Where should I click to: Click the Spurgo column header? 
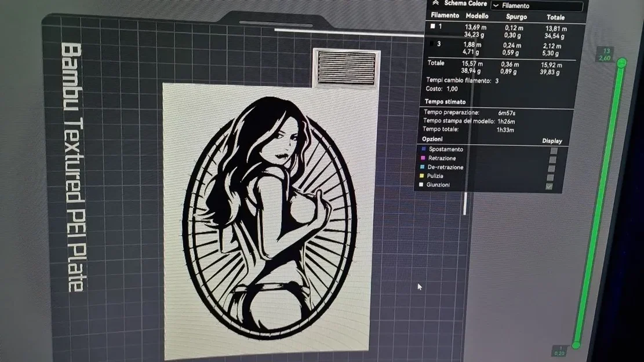[516, 17]
